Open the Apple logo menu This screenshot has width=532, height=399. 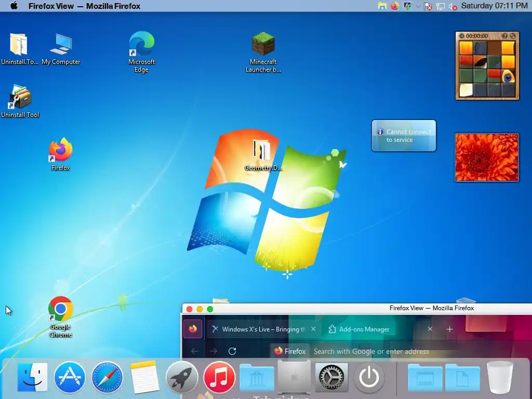[x=14, y=6]
